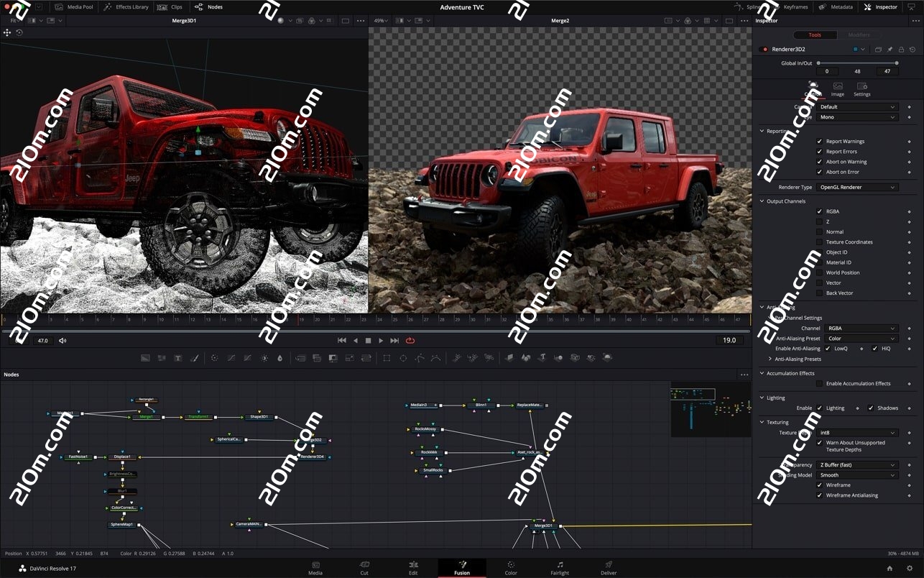Add a Text3D tool from toolbar
The width and height of the screenshot is (924, 578).
coord(542,357)
